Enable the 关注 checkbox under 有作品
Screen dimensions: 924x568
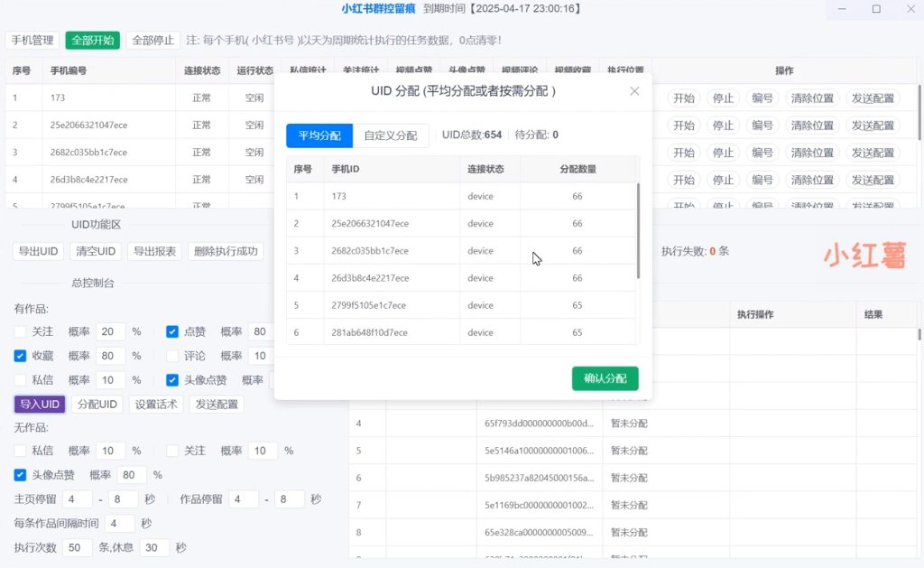tap(21, 331)
